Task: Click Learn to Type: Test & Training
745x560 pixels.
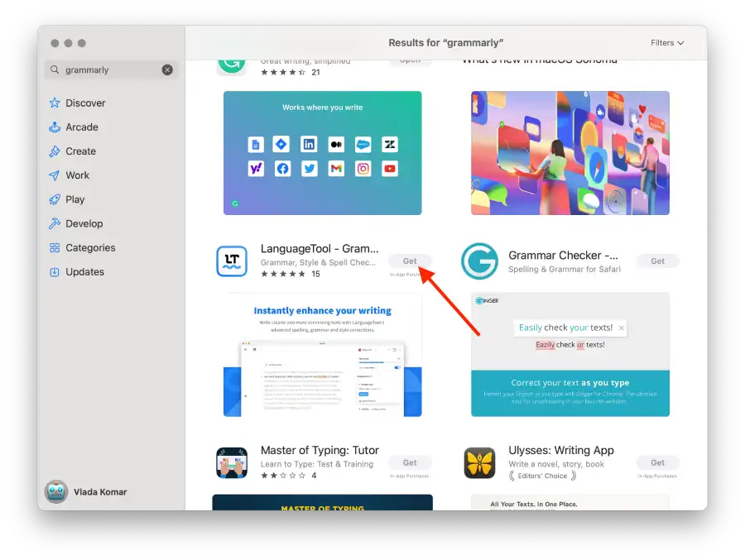Action: click(x=317, y=464)
